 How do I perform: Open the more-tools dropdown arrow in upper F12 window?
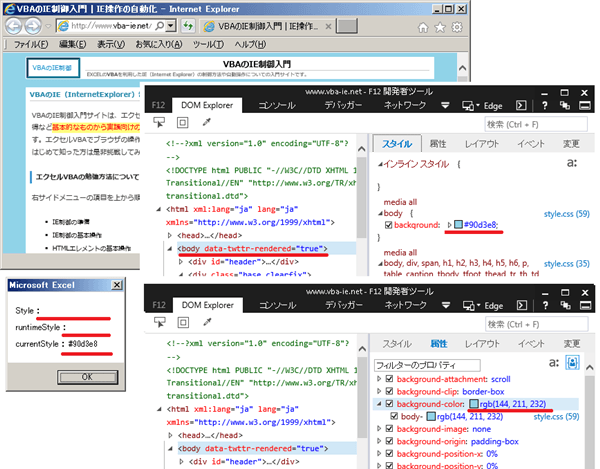coord(445,106)
